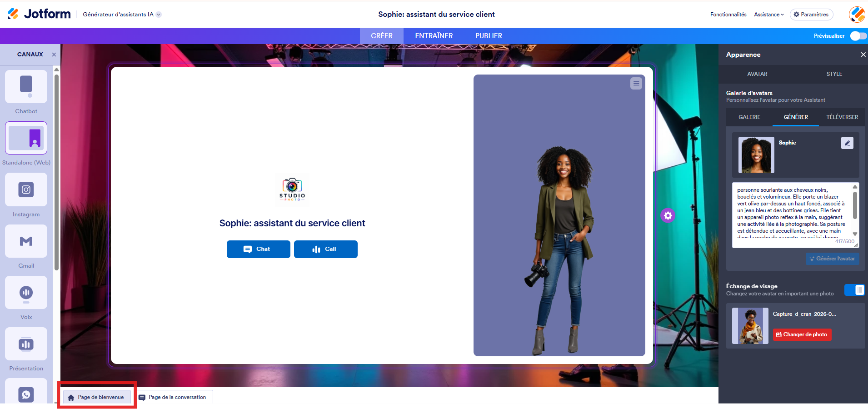Open the avatar card hamburger menu
The image size is (868, 409).
pyautogui.click(x=636, y=83)
